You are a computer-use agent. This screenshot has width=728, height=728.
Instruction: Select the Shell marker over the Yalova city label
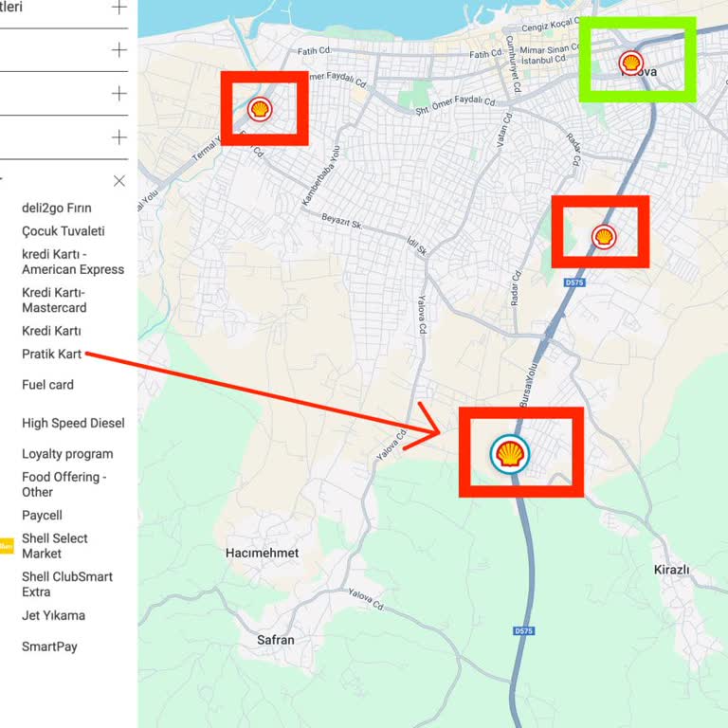[x=631, y=64]
